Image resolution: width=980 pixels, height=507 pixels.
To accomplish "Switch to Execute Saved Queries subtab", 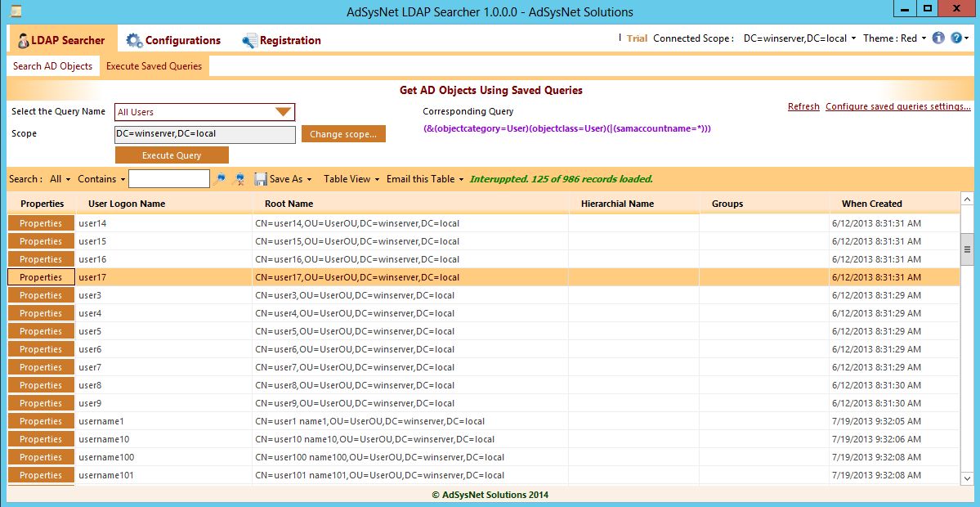I will 154,65.
